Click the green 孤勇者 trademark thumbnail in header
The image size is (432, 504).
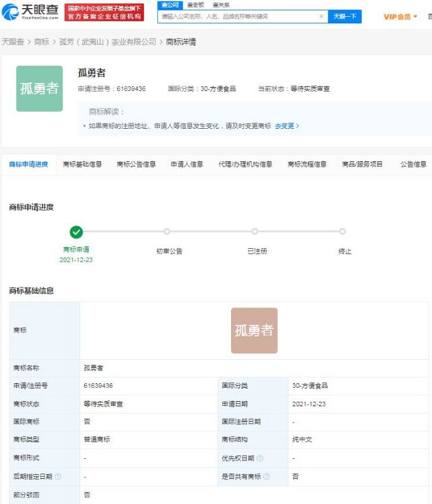coord(39,89)
